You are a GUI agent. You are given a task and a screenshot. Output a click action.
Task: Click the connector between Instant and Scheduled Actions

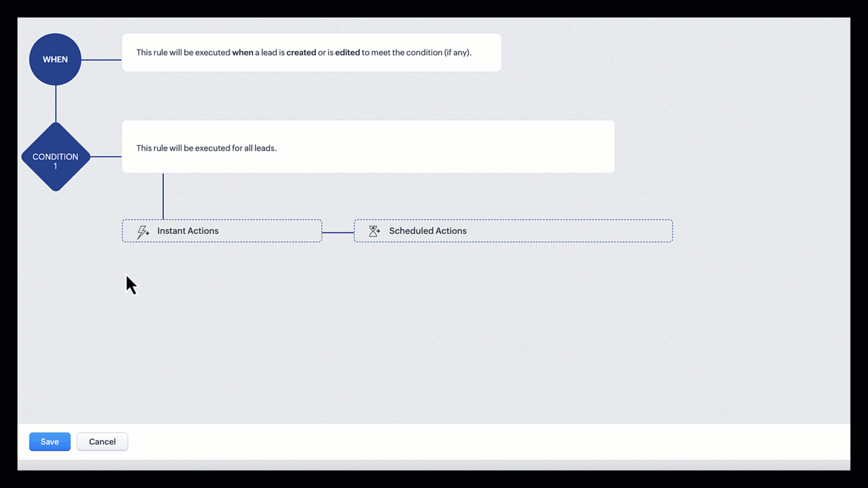pyautogui.click(x=338, y=232)
